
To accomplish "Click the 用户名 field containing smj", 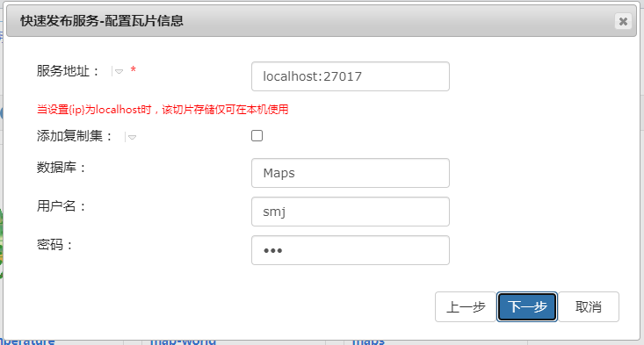I will coord(351,212).
